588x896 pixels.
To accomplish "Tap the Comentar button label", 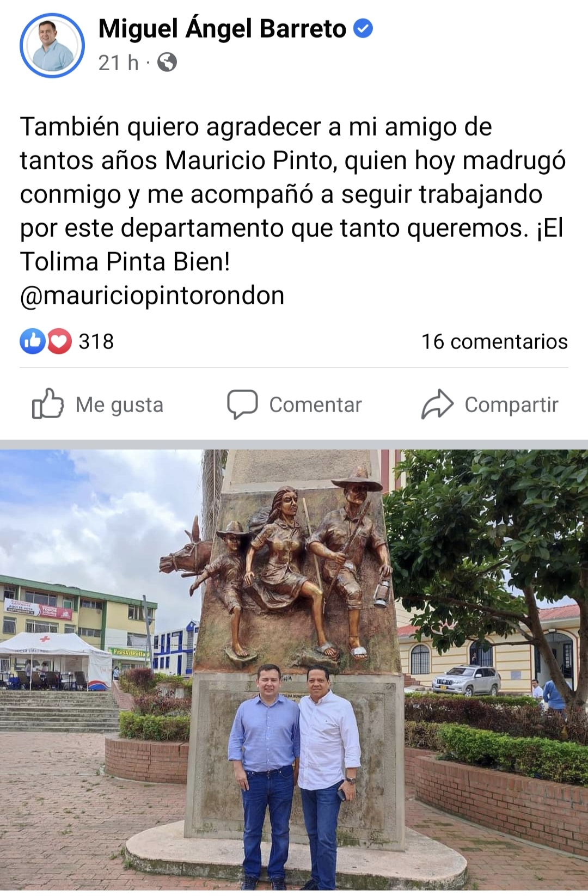I will tap(315, 405).
